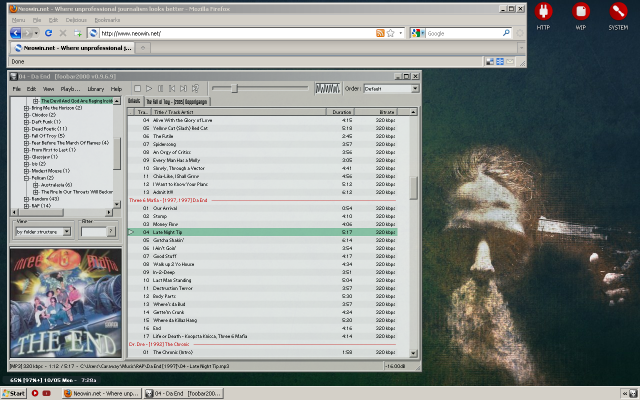Click the Delicious checkered icon in Firefox status bar

coord(490,61)
